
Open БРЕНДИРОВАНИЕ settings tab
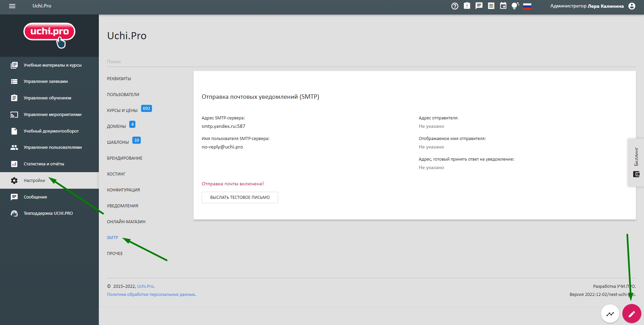coord(125,158)
